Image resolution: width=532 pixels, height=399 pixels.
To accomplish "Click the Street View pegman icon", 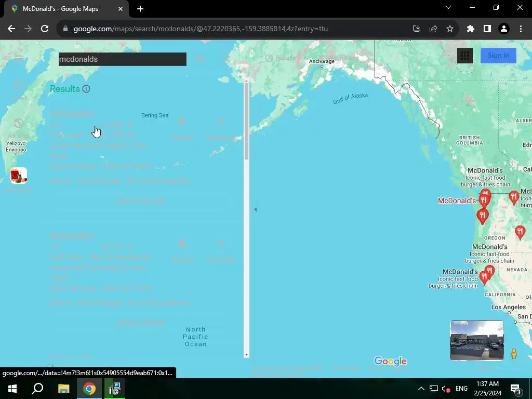I will click(514, 353).
